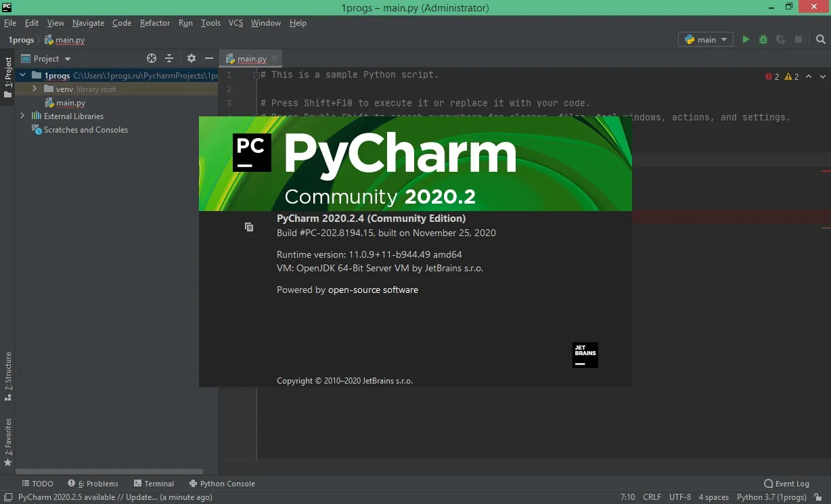Click the yellow warnings count indicator
Viewport: 831px width, 504px height.
tap(792, 76)
